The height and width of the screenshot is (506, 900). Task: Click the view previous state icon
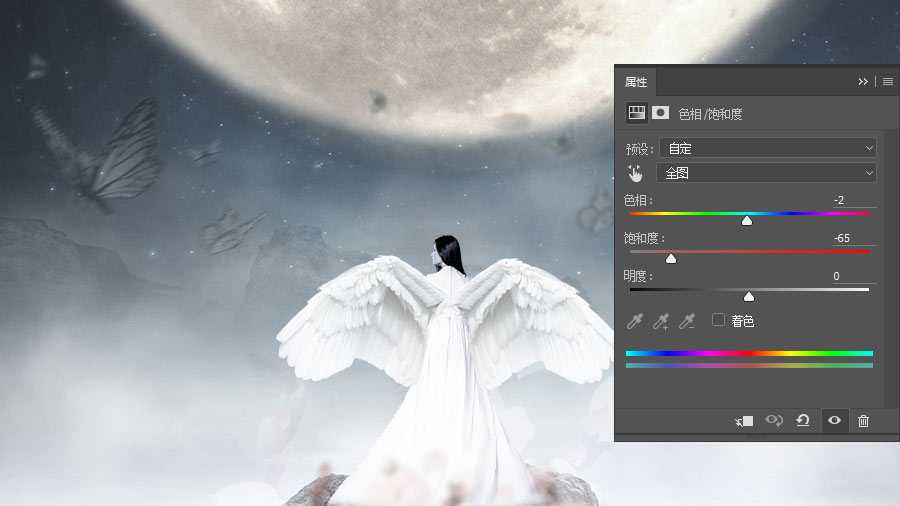coord(773,421)
